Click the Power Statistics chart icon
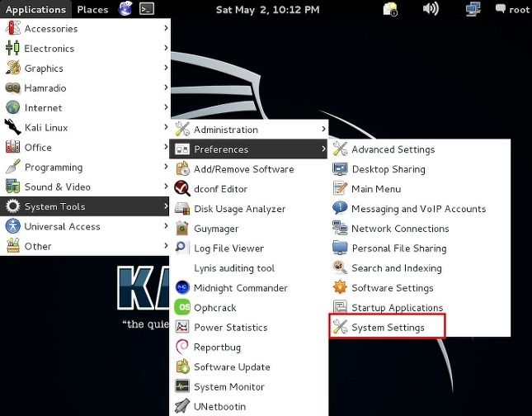 (x=182, y=327)
